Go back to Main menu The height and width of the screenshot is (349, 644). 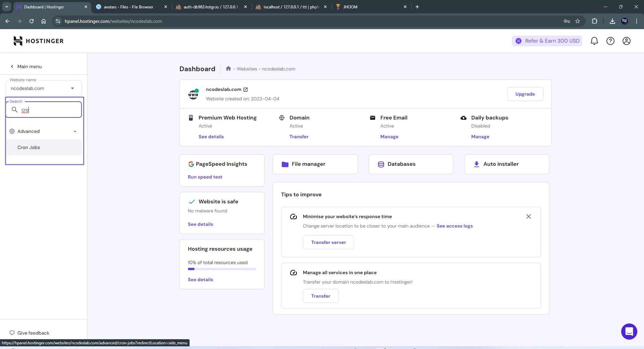(x=26, y=66)
